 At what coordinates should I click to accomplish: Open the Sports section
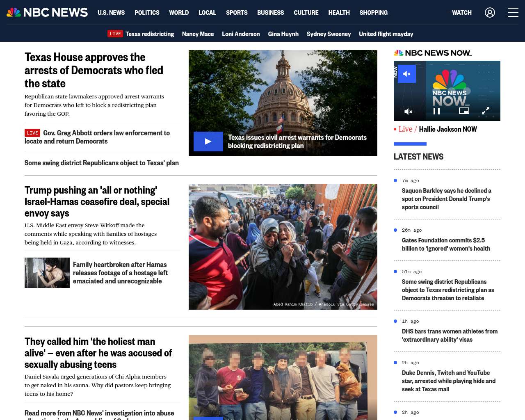click(x=237, y=13)
